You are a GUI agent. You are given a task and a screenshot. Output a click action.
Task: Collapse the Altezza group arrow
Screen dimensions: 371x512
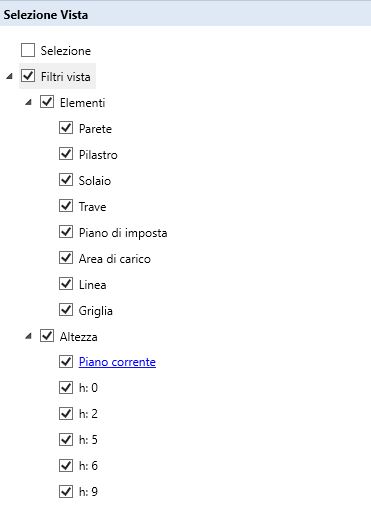29,336
